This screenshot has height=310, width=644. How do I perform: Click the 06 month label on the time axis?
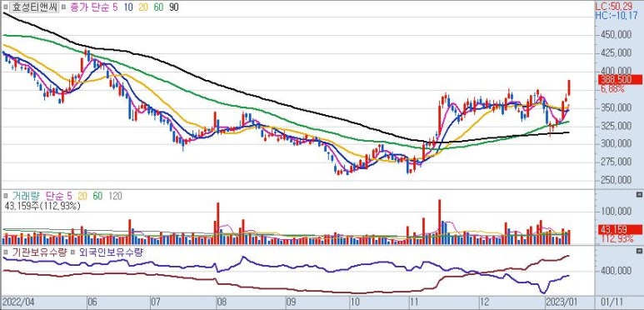[93, 302]
